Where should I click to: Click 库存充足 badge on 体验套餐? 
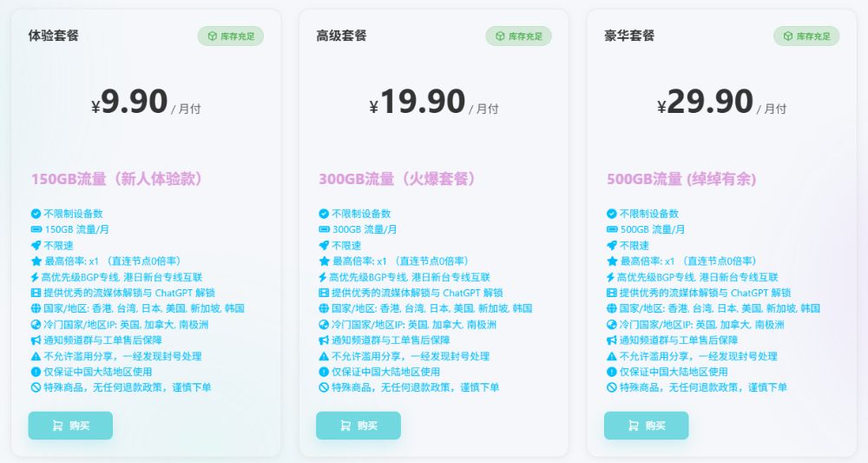[230, 36]
